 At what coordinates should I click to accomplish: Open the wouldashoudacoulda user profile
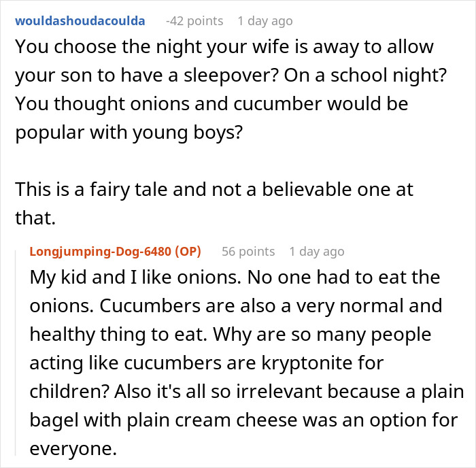80,21
